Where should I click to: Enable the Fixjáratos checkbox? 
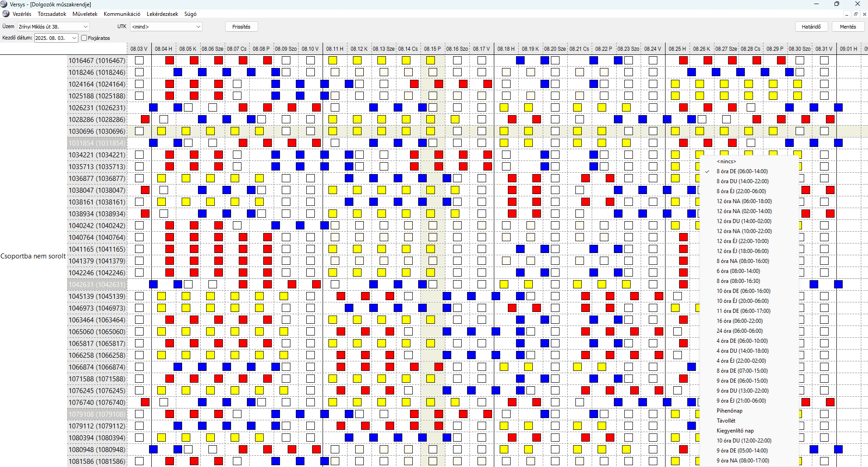coord(84,38)
